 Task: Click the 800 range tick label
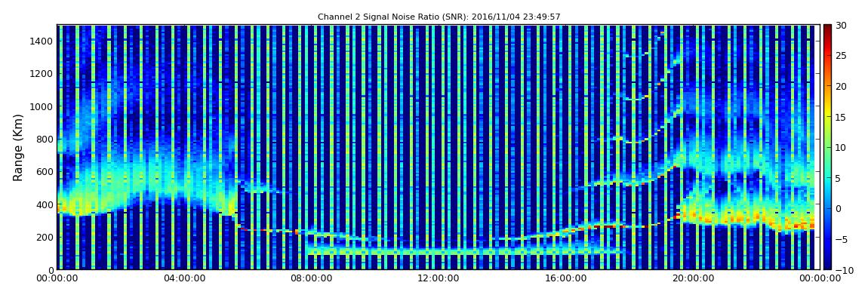coord(45,139)
